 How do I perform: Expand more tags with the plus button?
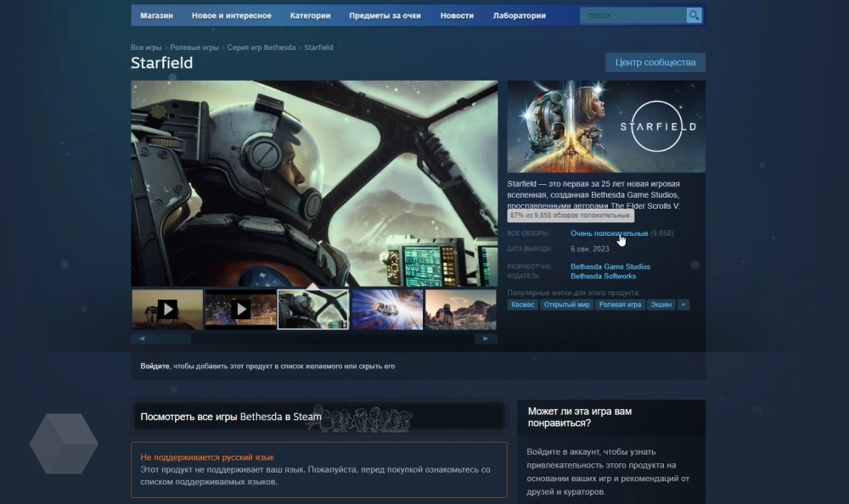click(x=683, y=305)
